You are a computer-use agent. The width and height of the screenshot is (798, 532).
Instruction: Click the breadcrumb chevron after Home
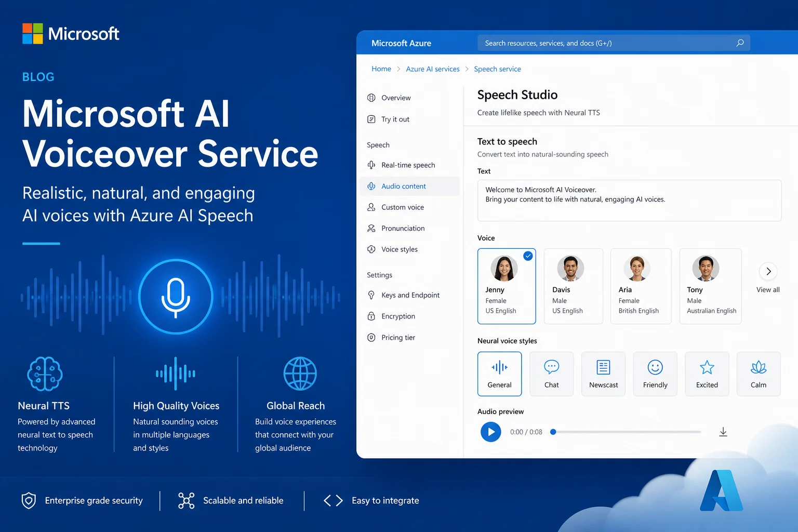[398, 69]
